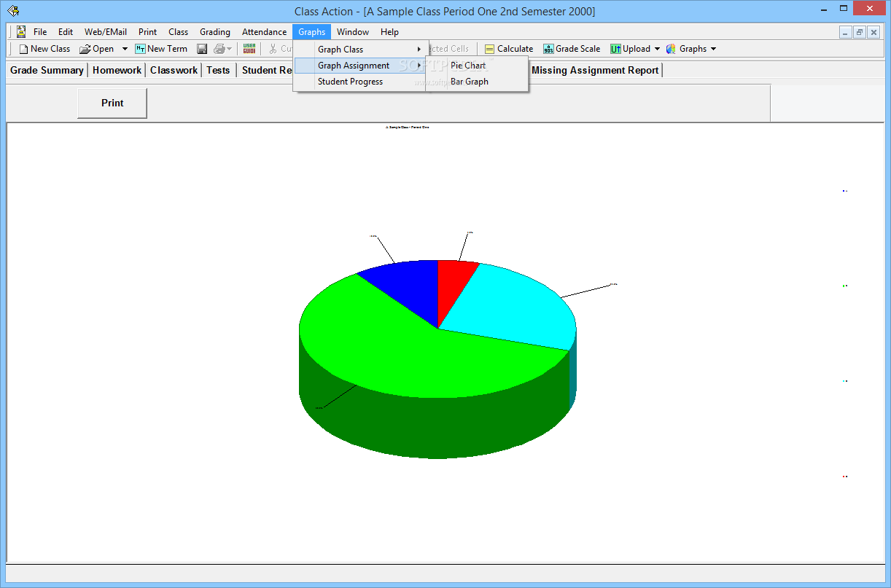Click the New Class toolbar button

click(x=44, y=49)
